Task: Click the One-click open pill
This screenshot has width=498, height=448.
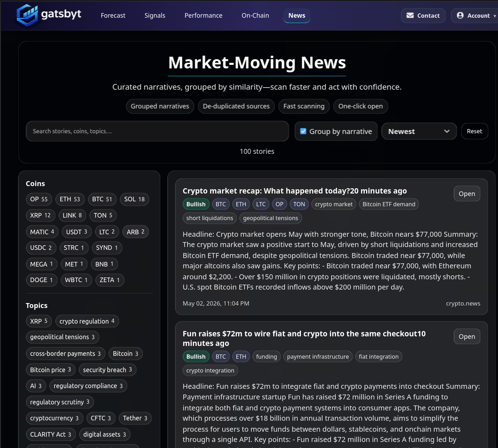Action: 360,106
